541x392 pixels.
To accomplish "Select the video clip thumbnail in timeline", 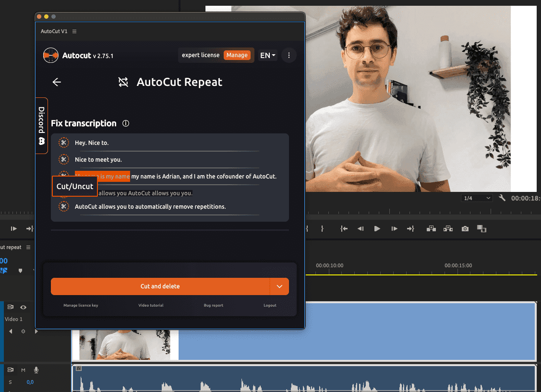I will [125, 345].
